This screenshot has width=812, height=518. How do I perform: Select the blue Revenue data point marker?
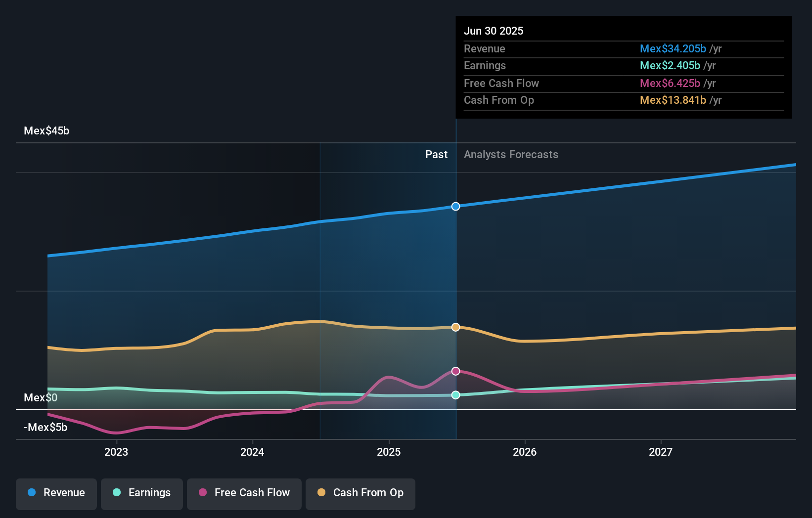pos(455,207)
